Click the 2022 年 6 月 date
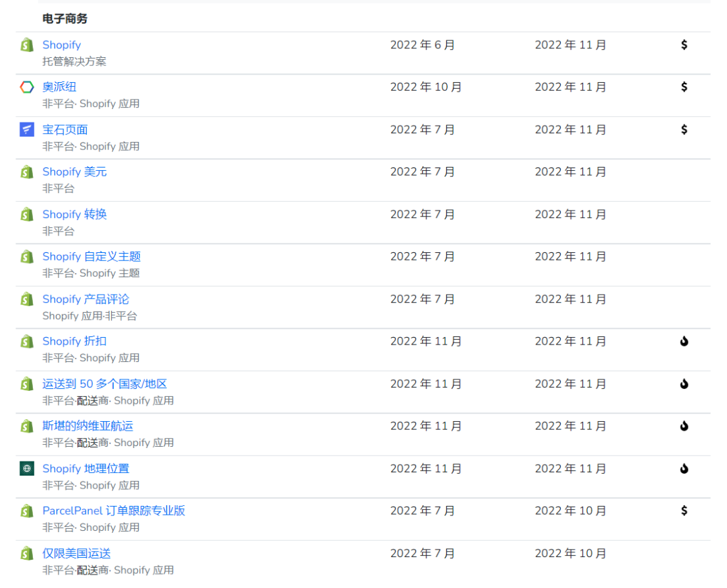 coord(422,45)
